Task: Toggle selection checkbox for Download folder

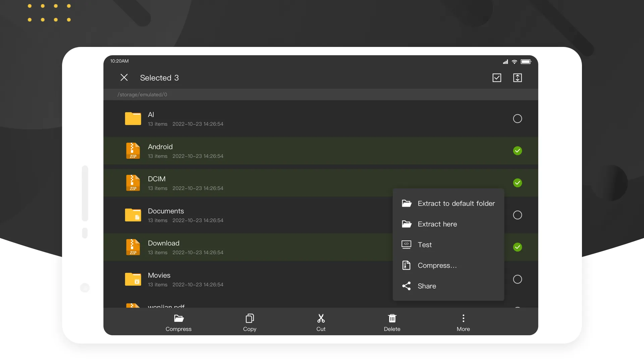Action: 517,247
